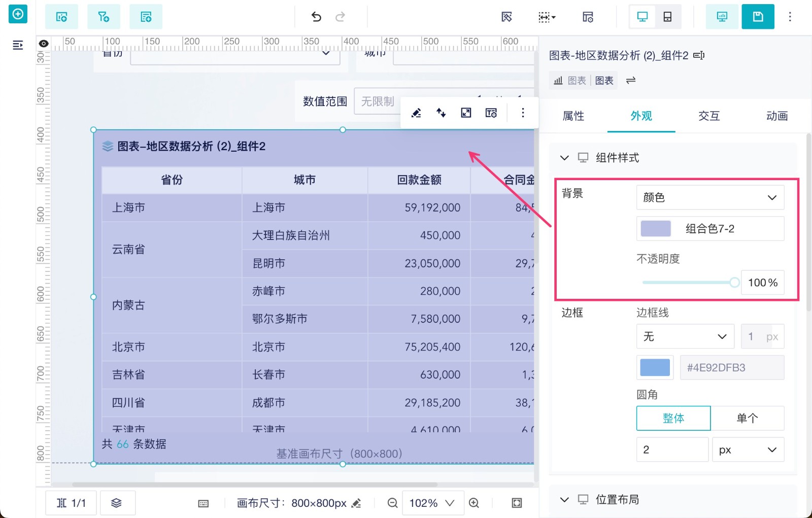Click the fullscreen expand icon in floating toolbar
The height and width of the screenshot is (518, 812).
coord(466,113)
